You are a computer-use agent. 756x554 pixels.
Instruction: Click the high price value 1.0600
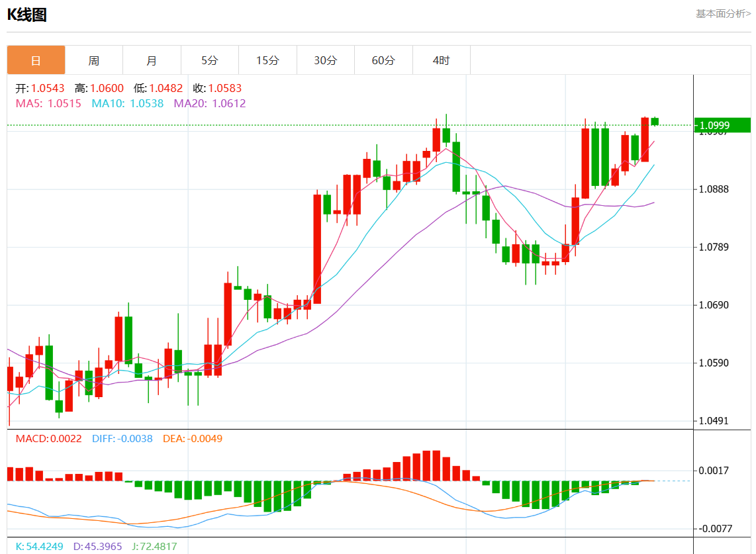[x=107, y=88]
